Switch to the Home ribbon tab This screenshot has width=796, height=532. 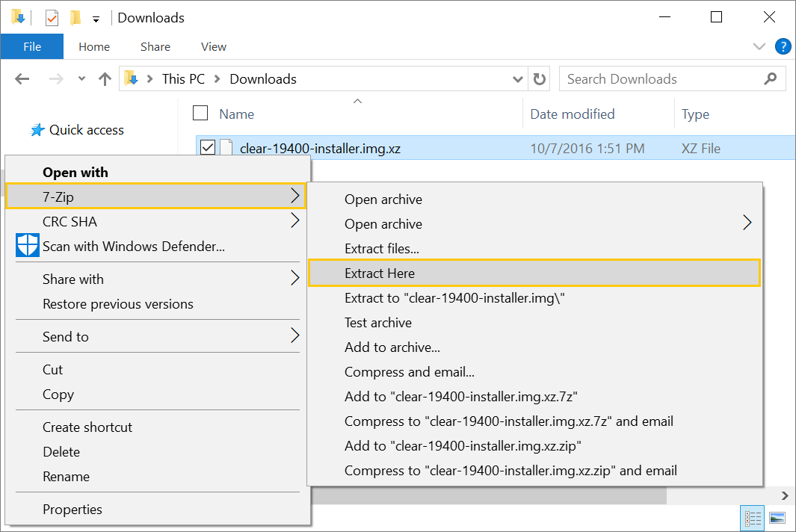[94, 47]
